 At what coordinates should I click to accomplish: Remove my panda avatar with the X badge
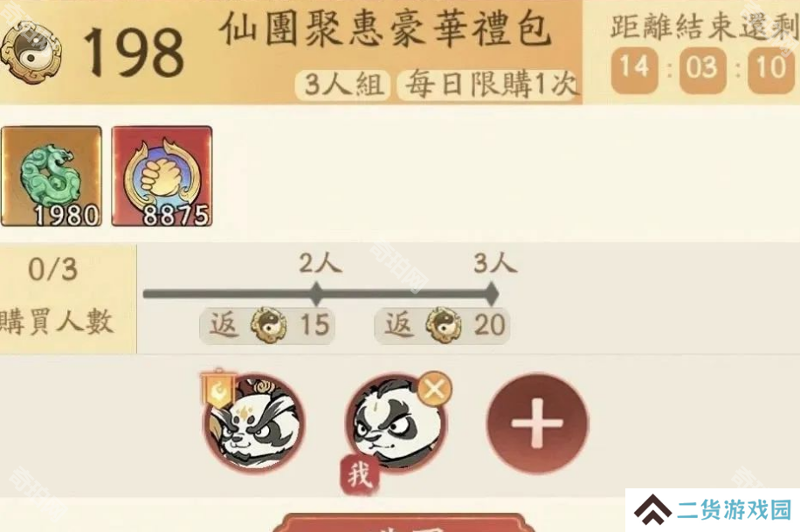pyautogui.click(x=434, y=389)
